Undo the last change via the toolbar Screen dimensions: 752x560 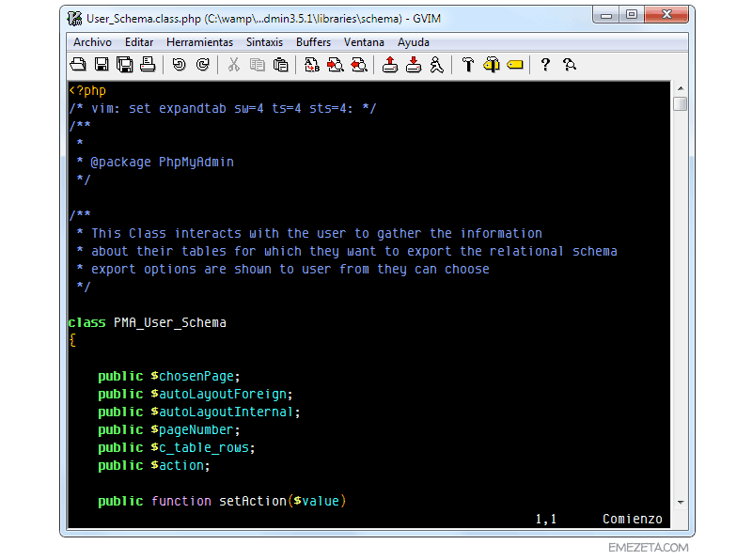[x=180, y=64]
